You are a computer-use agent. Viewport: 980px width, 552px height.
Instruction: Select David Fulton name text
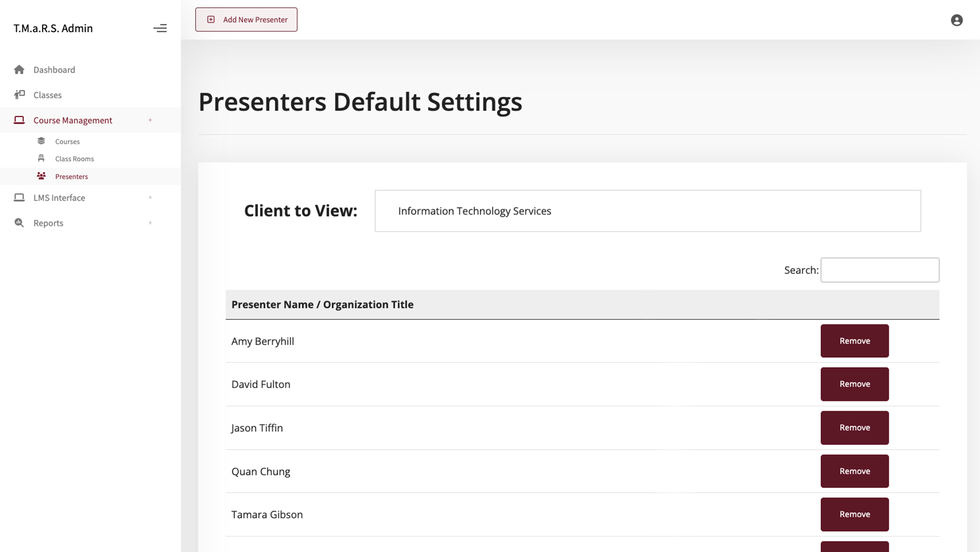[x=261, y=384]
